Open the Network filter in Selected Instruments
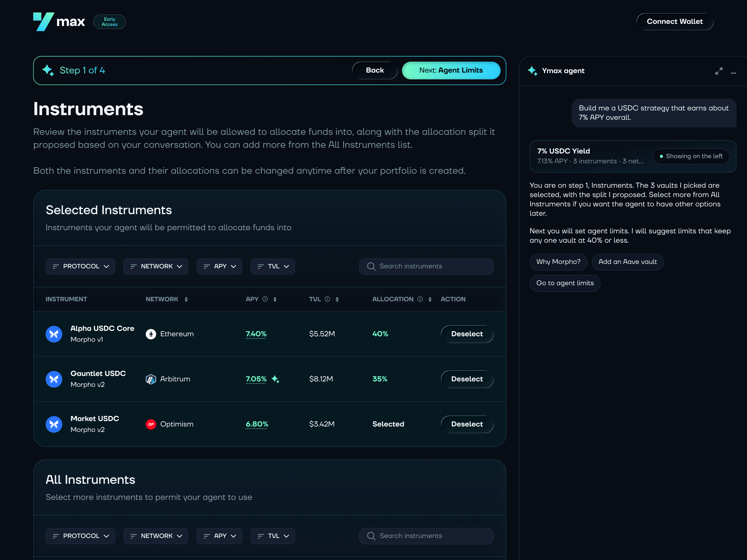Image resolution: width=747 pixels, height=560 pixels. pyautogui.click(x=156, y=266)
